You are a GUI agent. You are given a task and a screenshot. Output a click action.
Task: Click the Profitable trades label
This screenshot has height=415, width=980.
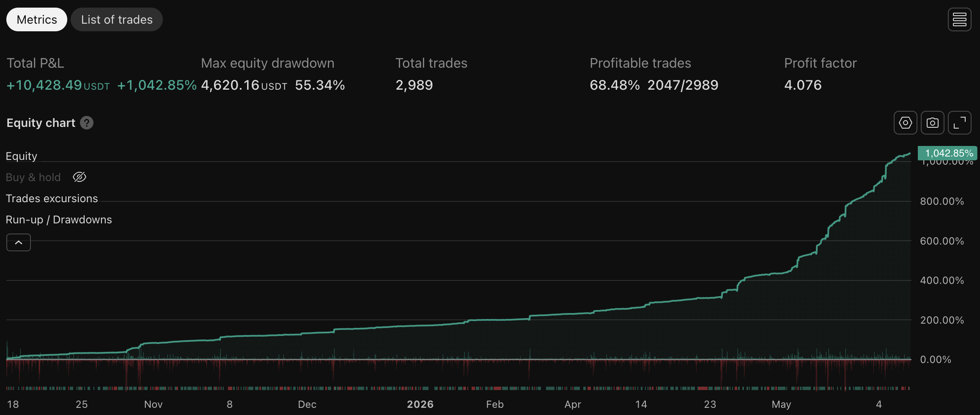tap(640, 63)
